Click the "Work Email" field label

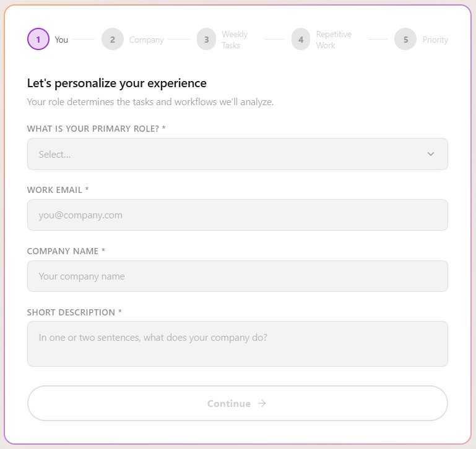[x=58, y=190]
